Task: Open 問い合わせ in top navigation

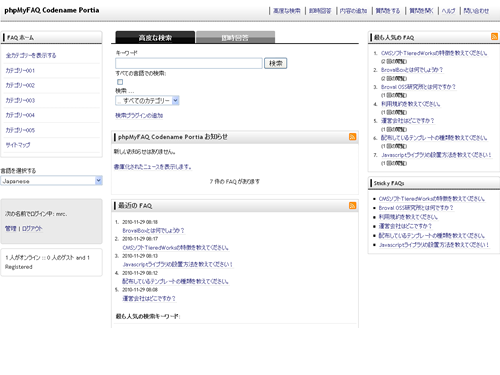Action: (x=476, y=11)
